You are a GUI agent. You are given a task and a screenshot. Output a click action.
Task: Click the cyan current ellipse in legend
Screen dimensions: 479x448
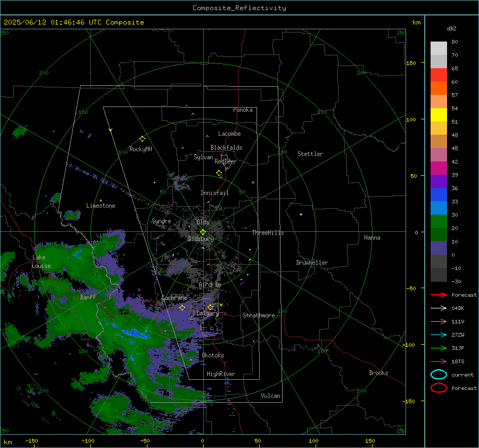pyautogui.click(x=439, y=374)
